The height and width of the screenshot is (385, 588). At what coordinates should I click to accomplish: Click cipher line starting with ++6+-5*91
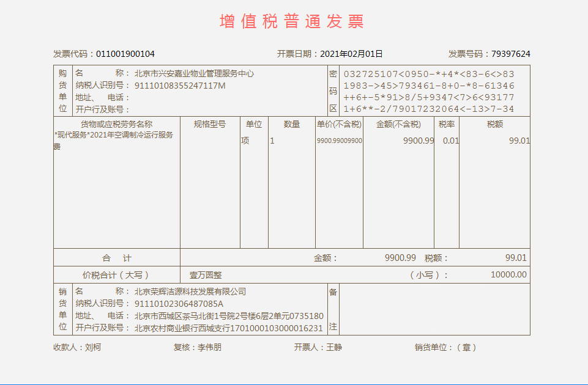click(429, 97)
